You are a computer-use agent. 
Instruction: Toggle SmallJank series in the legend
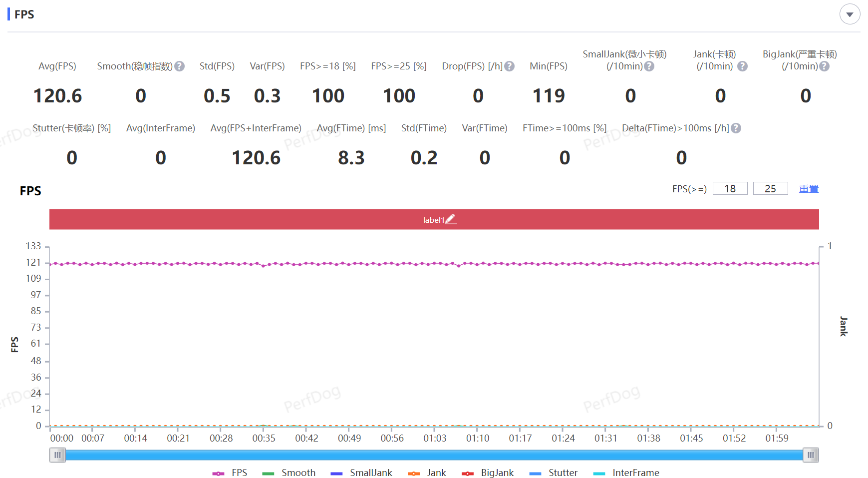click(361, 473)
